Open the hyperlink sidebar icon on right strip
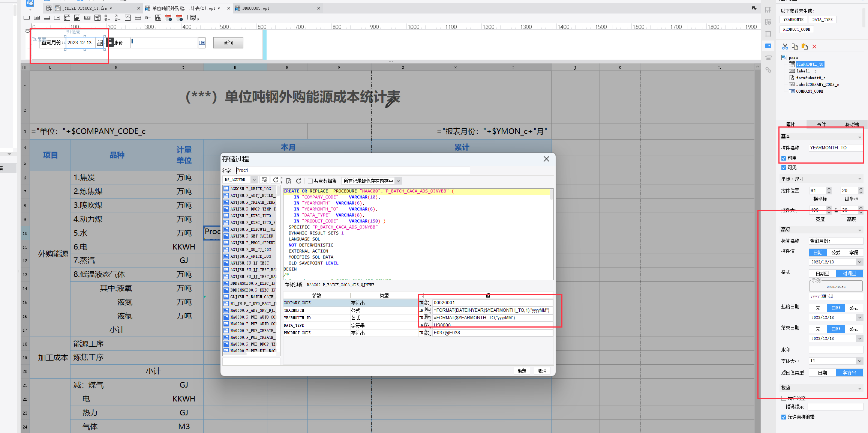 (768, 70)
